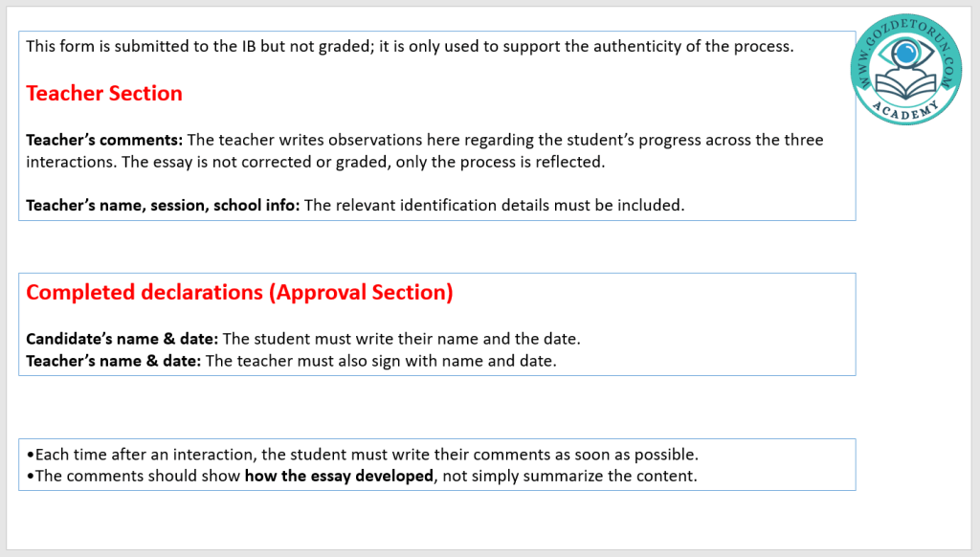Click the bold phrase 'how the essay developed'

pos(339,476)
